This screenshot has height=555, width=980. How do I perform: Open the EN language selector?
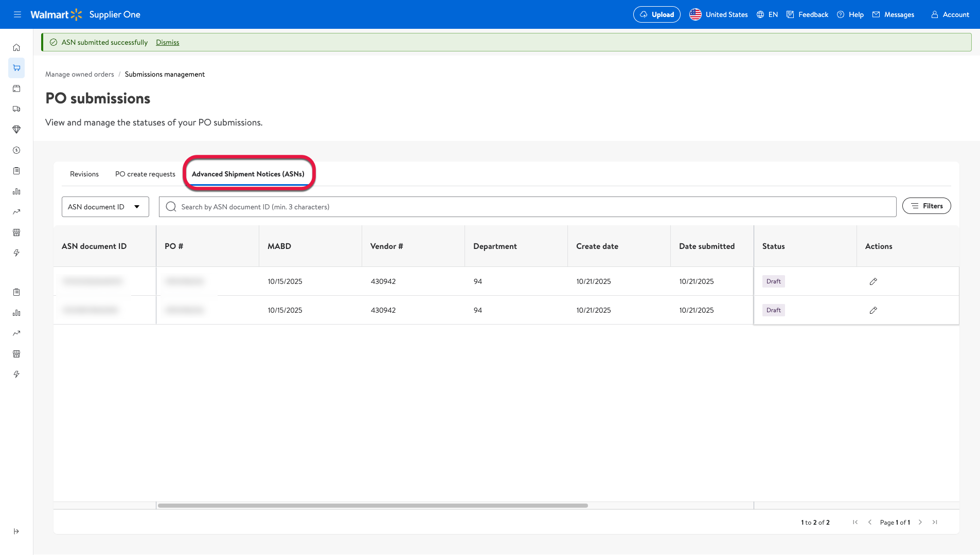click(x=767, y=14)
